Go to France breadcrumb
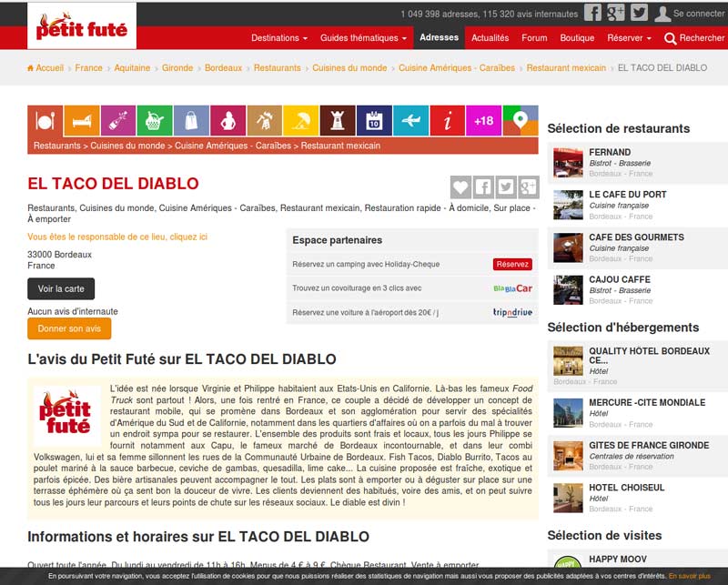Image resolution: width=728 pixels, height=585 pixels. (88, 68)
